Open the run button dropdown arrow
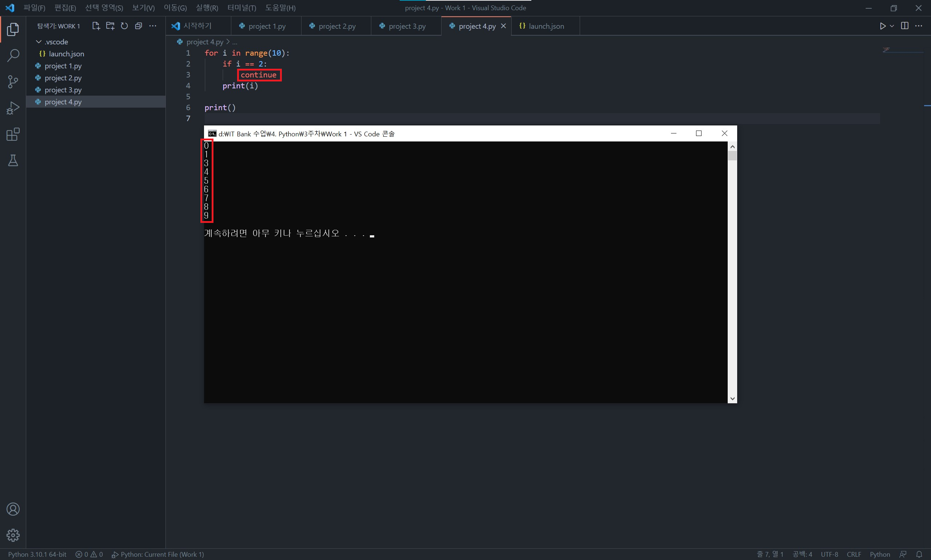Screen dimensions: 931x560 (x=892, y=26)
